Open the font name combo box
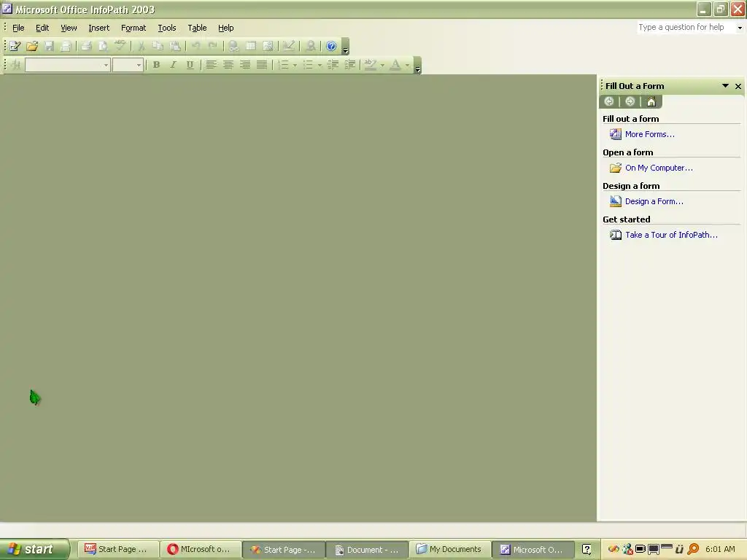The width and height of the screenshot is (747, 560). pyautogui.click(x=68, y=65)
